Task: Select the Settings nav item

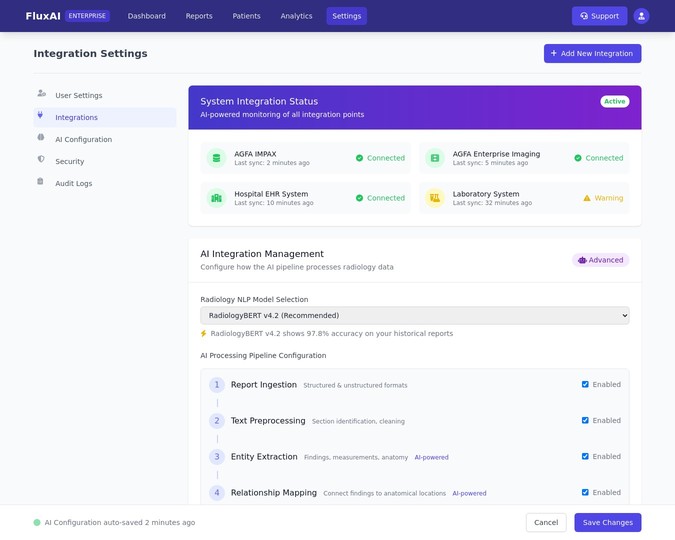Action: 347,16
